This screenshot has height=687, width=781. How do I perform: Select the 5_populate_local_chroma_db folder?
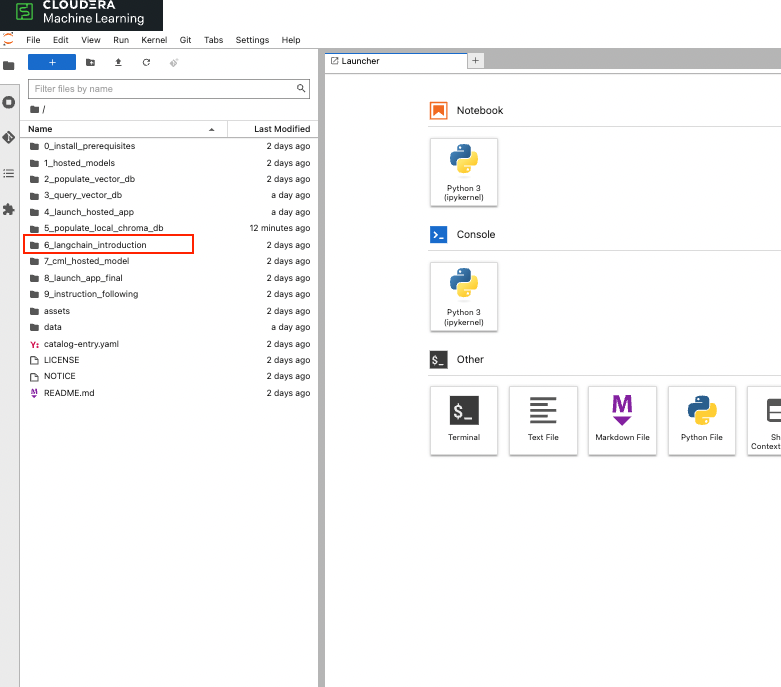(x=169, y=228)
